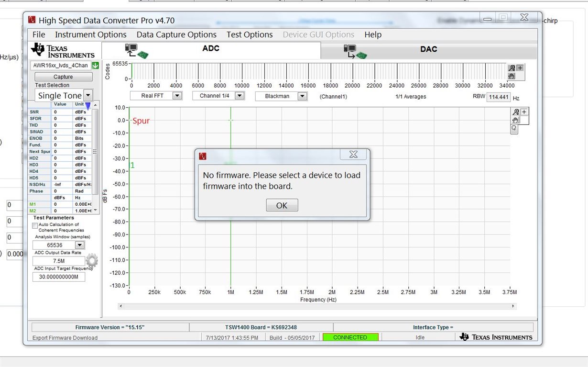Click the SNR row in the results table
Screen dimensions: 588x367
pyautogui.click(x=60, y=112)
